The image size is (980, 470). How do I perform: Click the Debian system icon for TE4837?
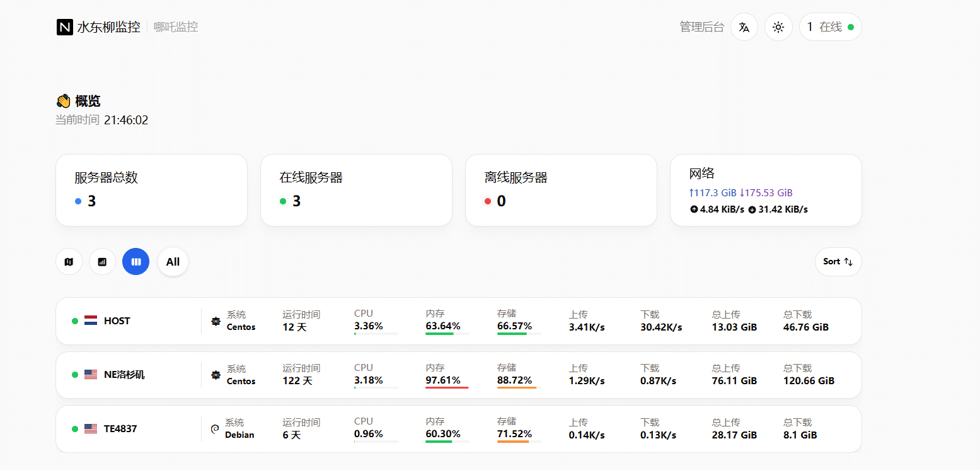click(x=214, y=429)
